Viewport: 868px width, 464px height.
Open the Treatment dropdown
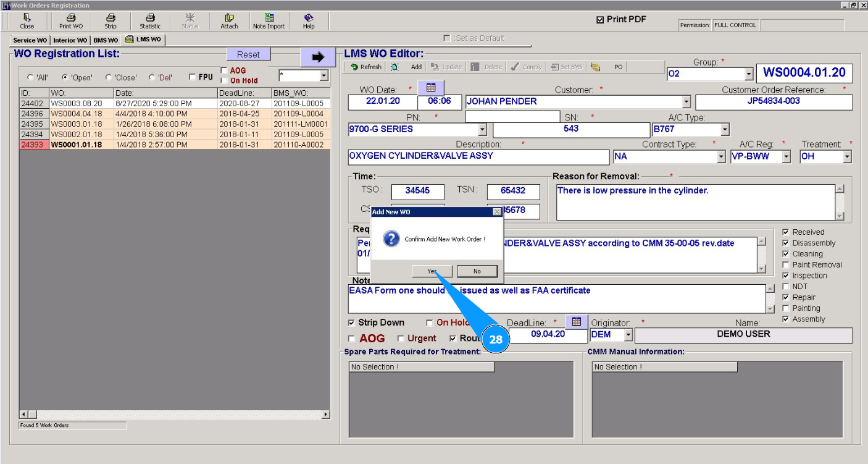pyautogui.click(x=847, y=157)
